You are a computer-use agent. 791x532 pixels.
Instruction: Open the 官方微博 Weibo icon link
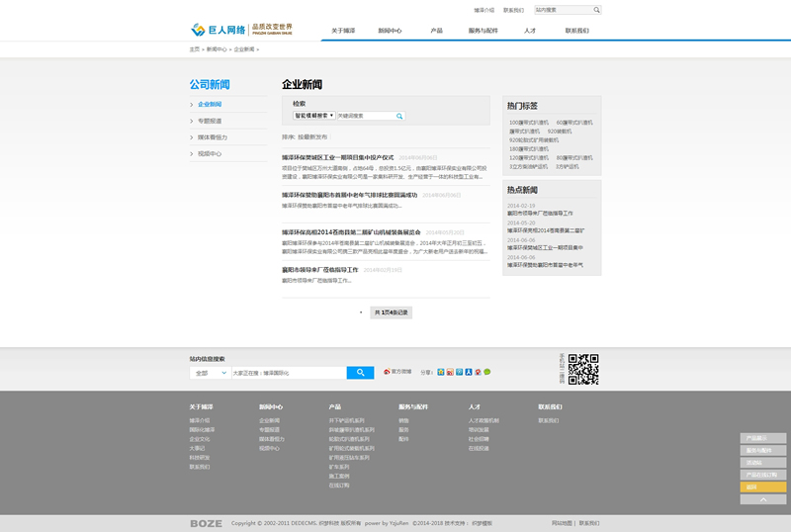pos(387,372)
